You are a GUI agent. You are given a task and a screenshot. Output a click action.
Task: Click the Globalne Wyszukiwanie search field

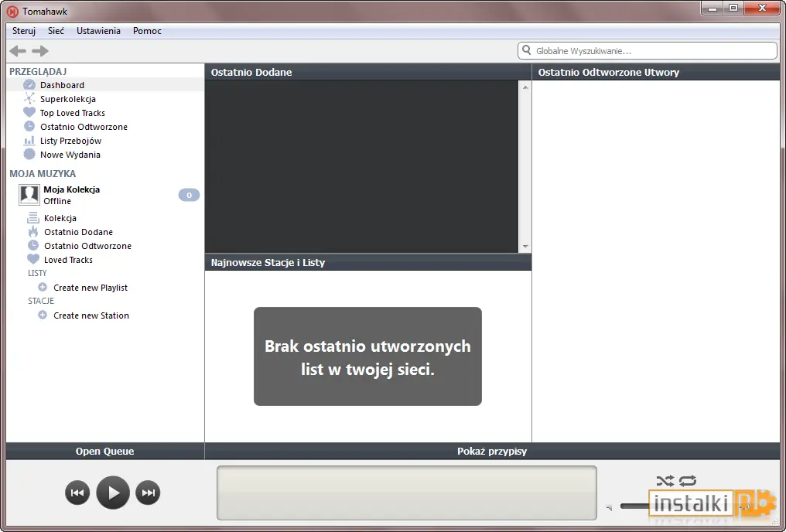coord(648,50)
